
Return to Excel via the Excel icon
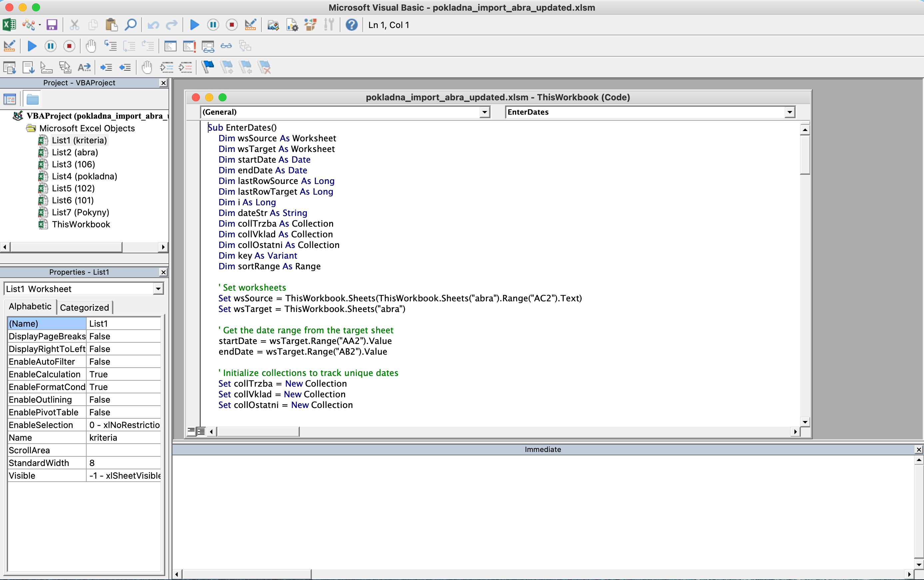tap(9, 25)
